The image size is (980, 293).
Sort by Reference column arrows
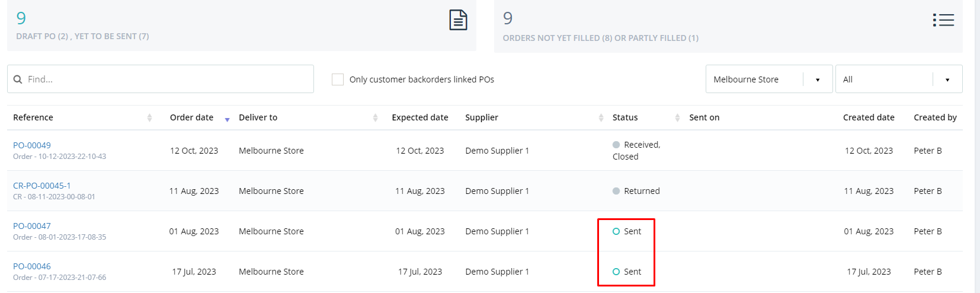pyautogui.click(x=149, y=118)
